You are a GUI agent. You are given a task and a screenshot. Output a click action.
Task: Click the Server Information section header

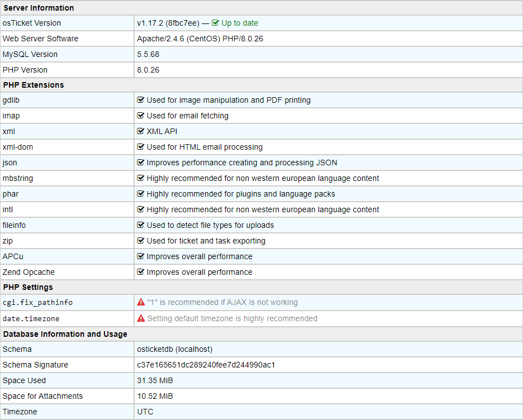39,8
